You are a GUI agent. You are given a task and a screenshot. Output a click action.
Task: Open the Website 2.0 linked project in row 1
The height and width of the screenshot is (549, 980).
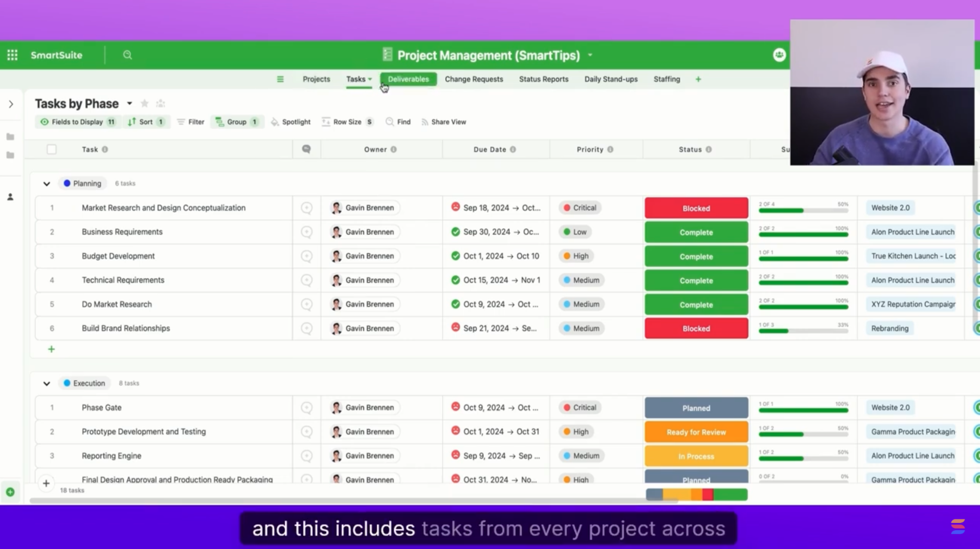(890, 208)
